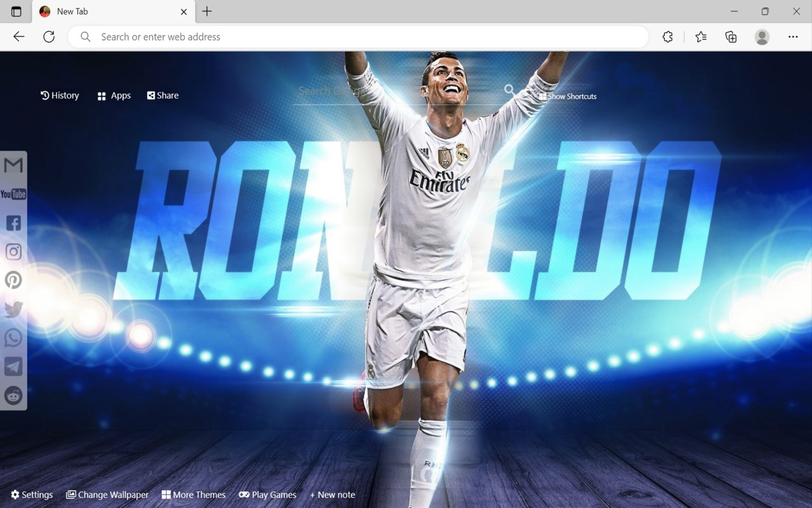812x508 pixels.
Task: Close the New Tab tab
Action: (x=183, y=11)
